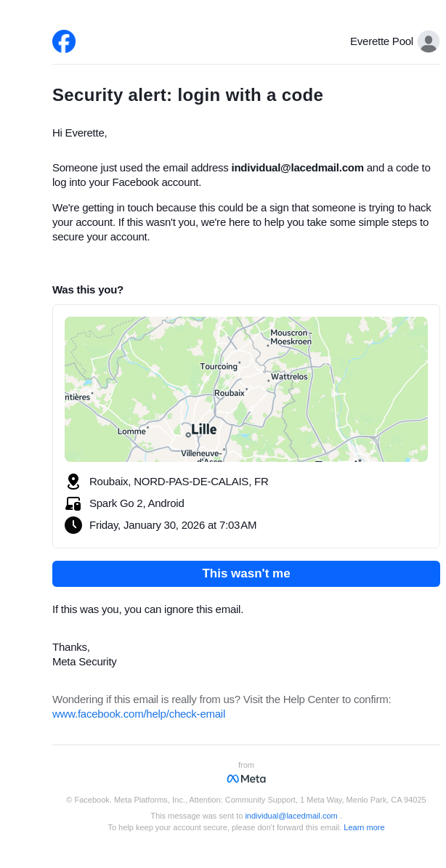
Task: Click the Tourcoing label on the map
Action: [219, 367]
